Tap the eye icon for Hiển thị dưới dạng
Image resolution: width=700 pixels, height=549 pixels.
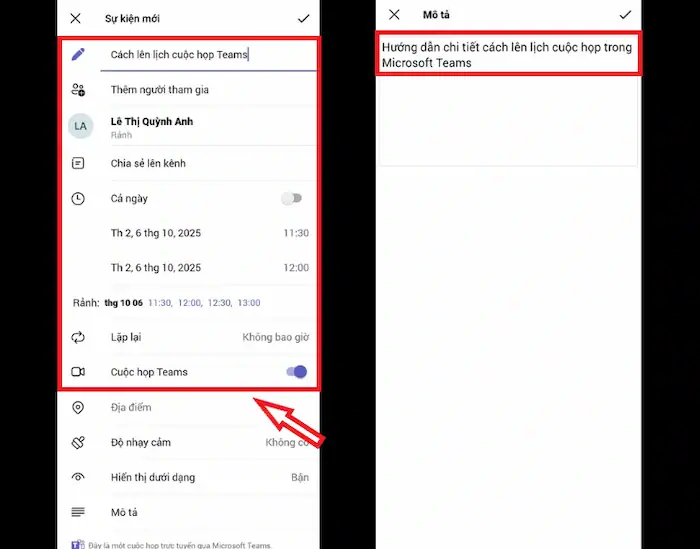pyautogui.click(x=78, y=477)
